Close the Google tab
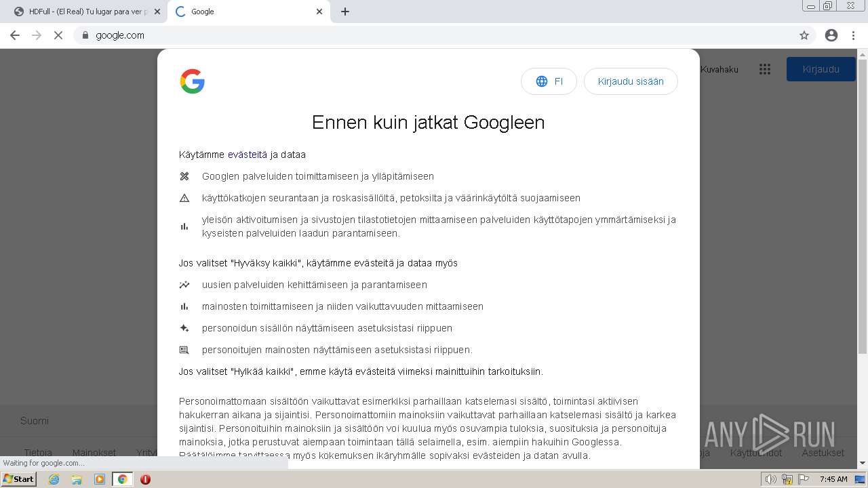 [x=319, y=12]
